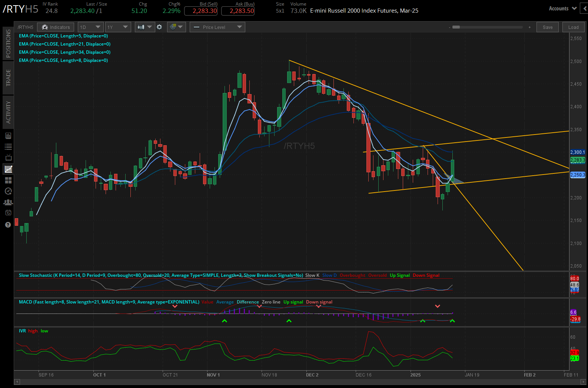
Task: Open the help question mark icon
Action: [8, 225]
